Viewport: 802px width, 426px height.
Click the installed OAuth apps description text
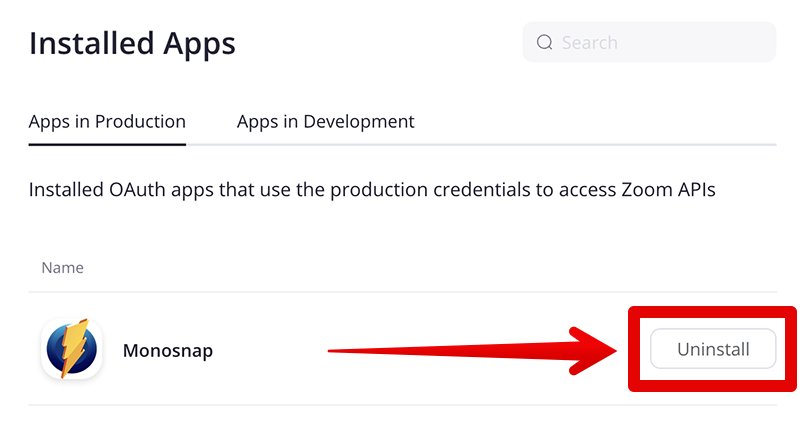point(372,190)
